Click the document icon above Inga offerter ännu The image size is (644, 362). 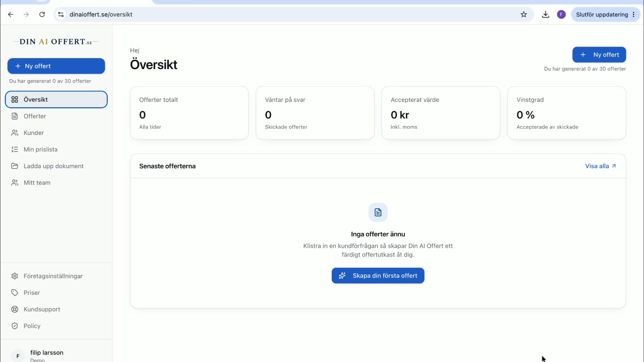point(378,212)
